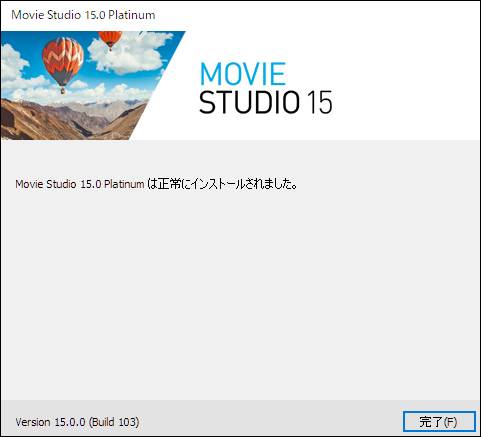481x437 pixels.
Task: Click the basket under the large balloon
Action: tap(63, 90)
